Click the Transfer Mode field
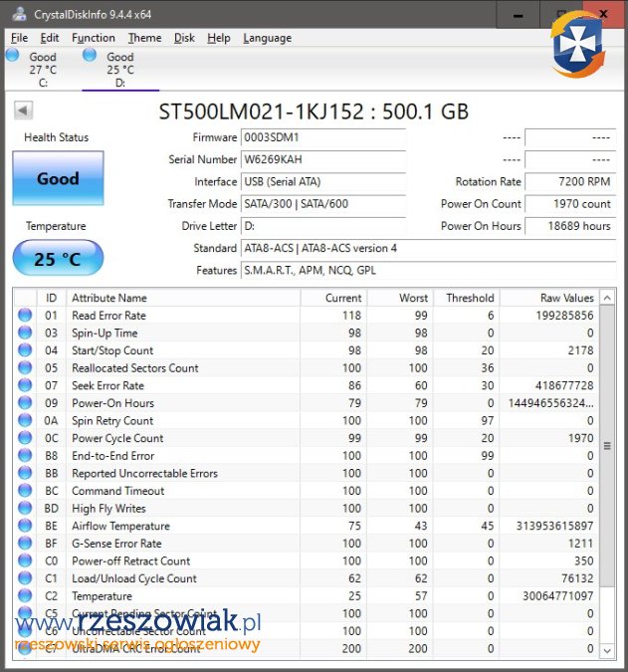Image resolution: width=628 pixels, height=672 pixels. [323, 204]
